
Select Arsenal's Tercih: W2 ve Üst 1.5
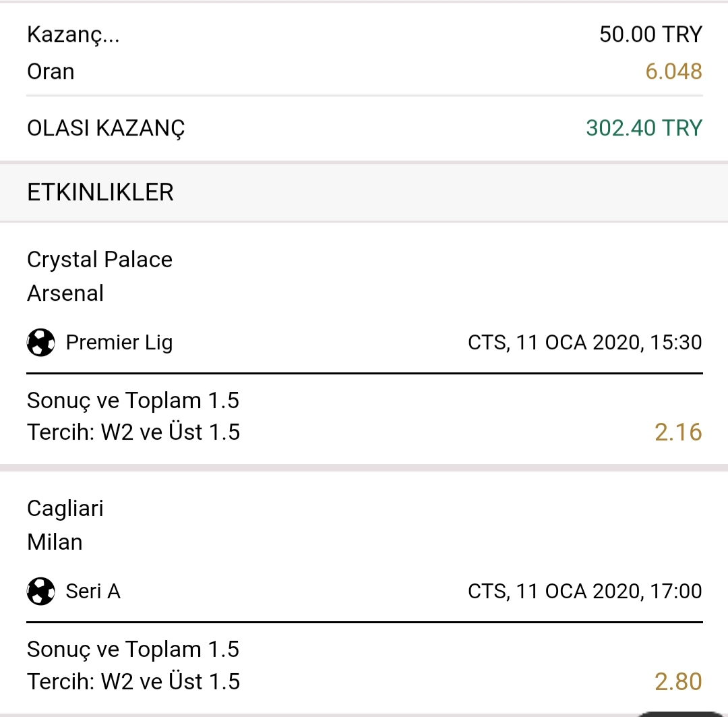pos(133,432)
